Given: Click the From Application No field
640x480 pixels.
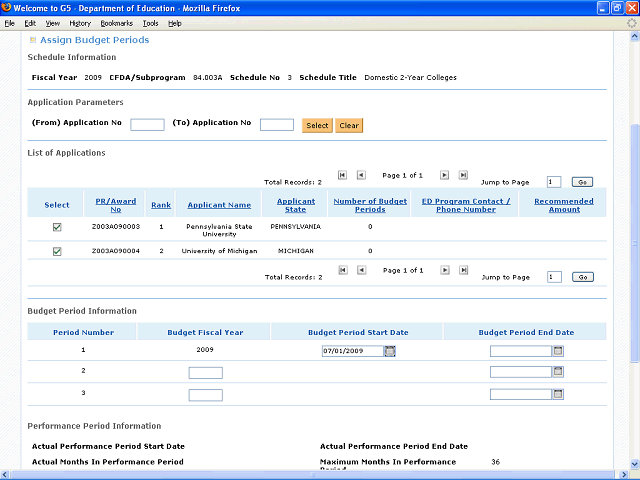Looking at the screenshot, I should [x=147, y=125].
